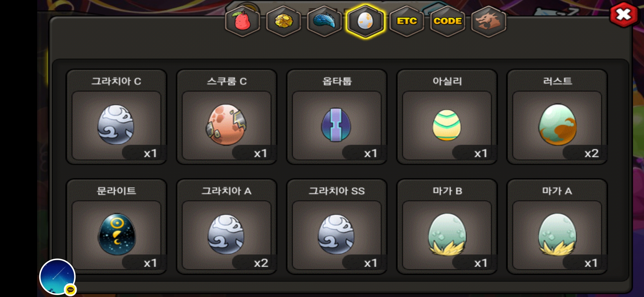Close the inventory with red X

(x=624, y=14)
